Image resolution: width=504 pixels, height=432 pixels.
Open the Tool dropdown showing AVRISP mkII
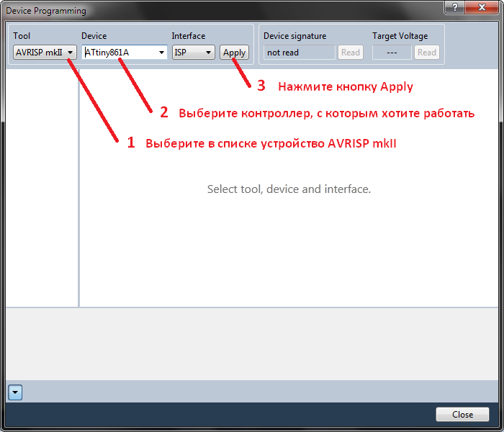click(x=45, y=53)
